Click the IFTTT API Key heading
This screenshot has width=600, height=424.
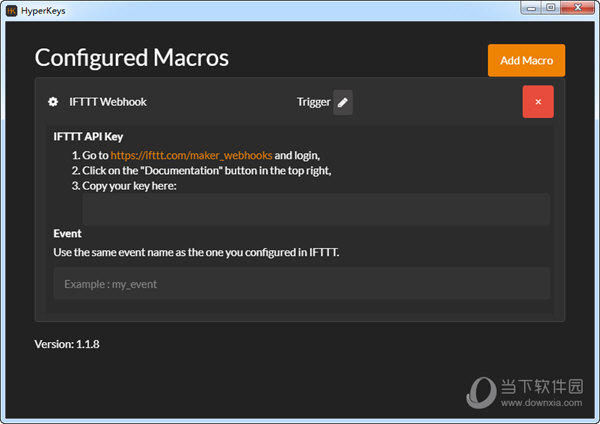click(x=88, y=137)
